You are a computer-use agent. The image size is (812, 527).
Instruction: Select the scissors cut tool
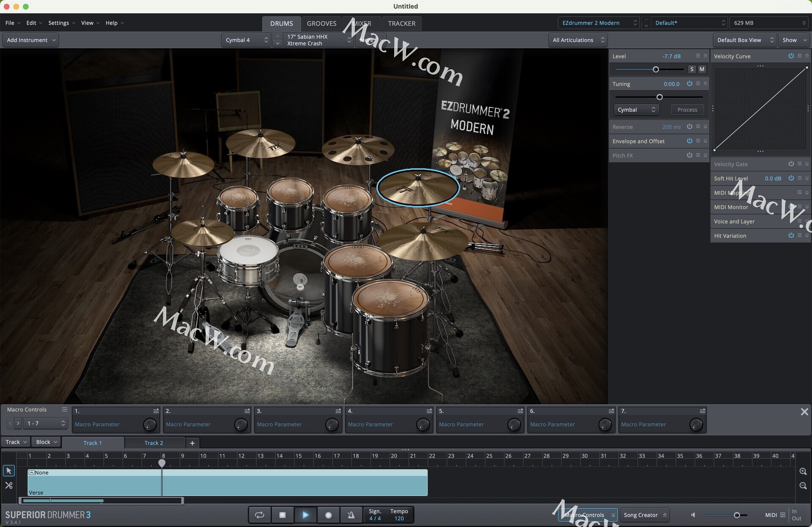[8, 486]
